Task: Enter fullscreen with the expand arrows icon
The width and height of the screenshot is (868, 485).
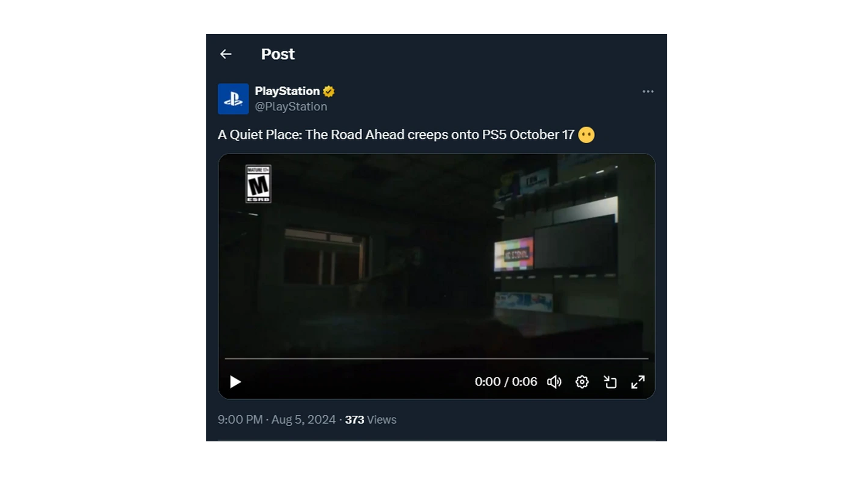Action: point(638,382)
